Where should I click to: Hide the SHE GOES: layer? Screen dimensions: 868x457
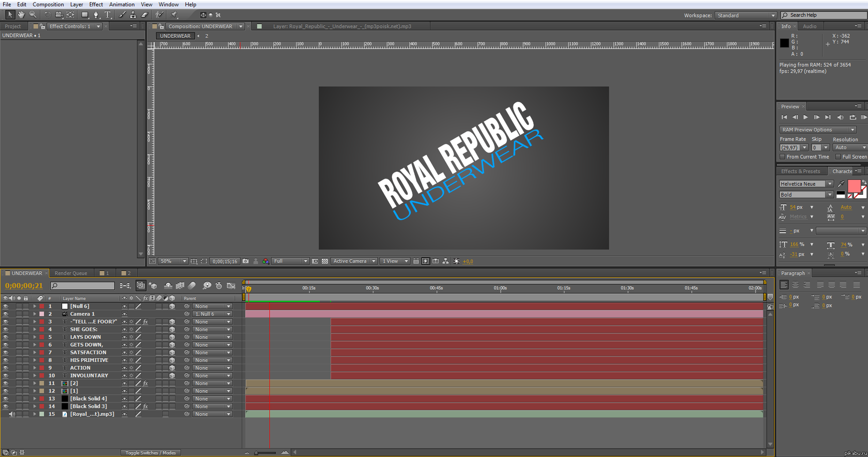coord(5,329)
